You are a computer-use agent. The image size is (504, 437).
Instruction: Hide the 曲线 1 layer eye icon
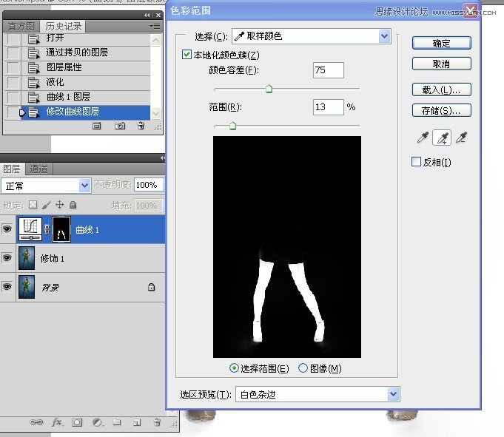[x=7, y=229]
